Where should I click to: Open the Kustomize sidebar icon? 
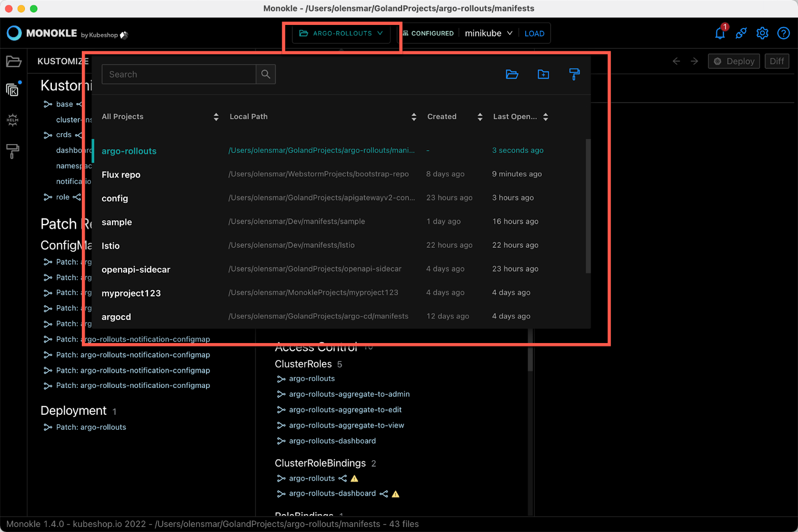click(13, 90)
